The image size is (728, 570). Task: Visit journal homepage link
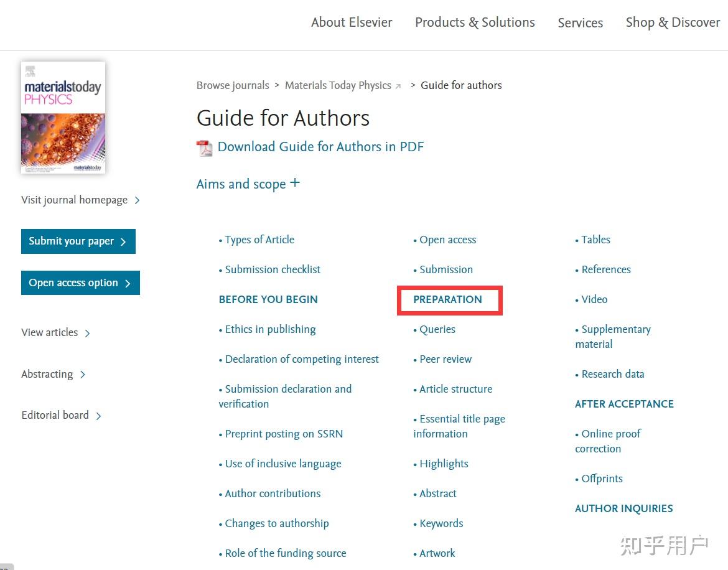click(x=74, y=200)
